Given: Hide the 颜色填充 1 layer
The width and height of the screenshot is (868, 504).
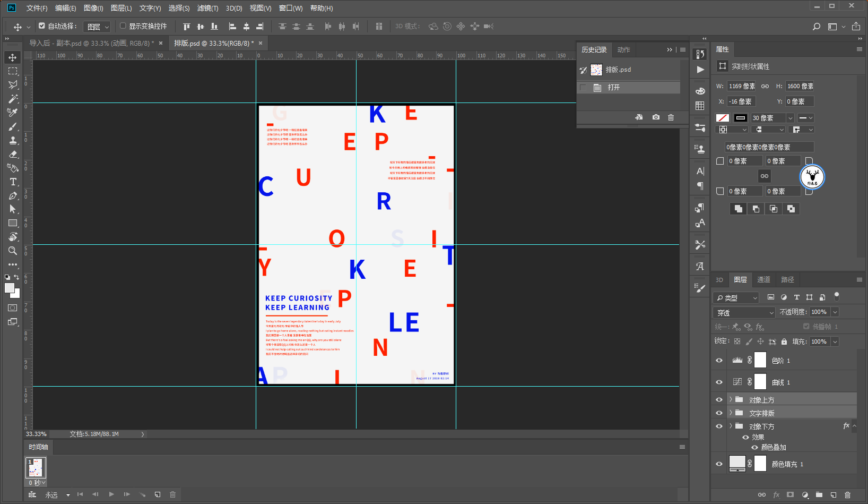Looking at the screenshot, I should [719, 464].
